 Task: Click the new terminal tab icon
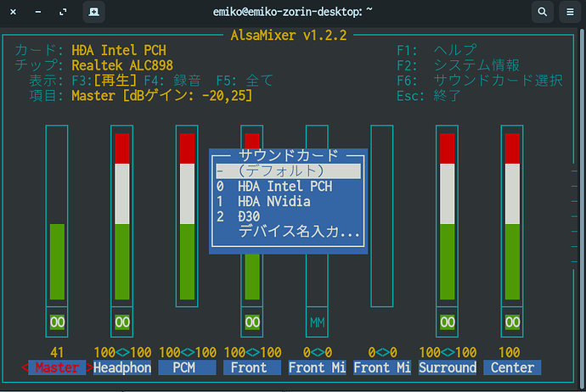tap(93, 12)
